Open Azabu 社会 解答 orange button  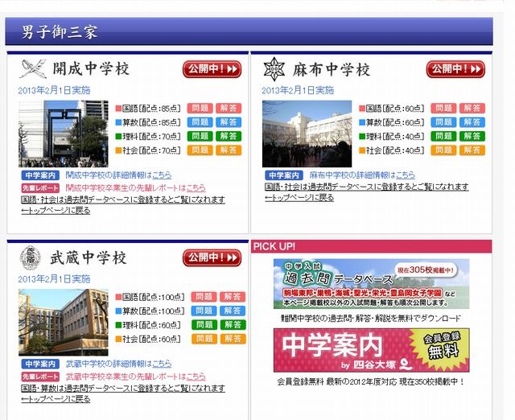pyautogui.click(x=472, y=150)
